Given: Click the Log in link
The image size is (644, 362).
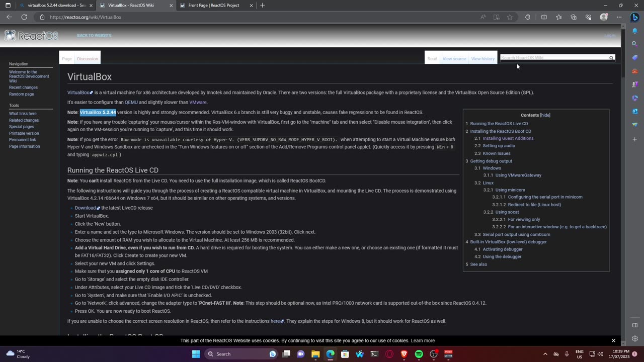Looking at the screenshot, I should [610, 36].
